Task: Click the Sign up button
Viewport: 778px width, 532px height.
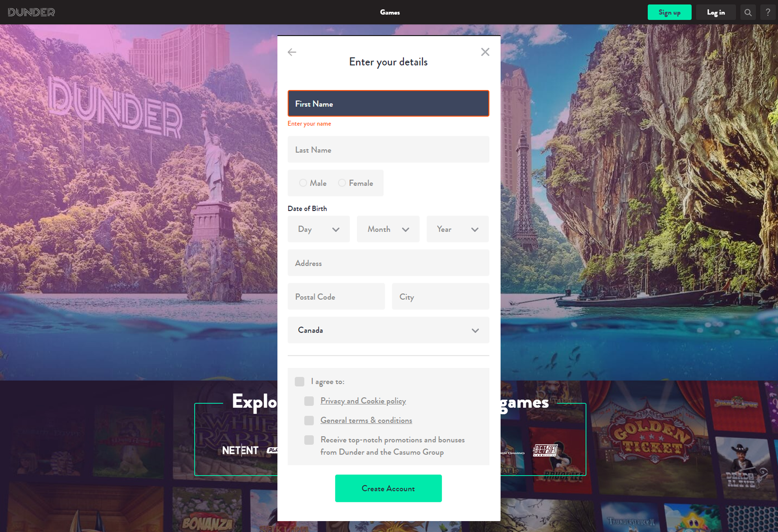Action: click(x=669, y=12)
